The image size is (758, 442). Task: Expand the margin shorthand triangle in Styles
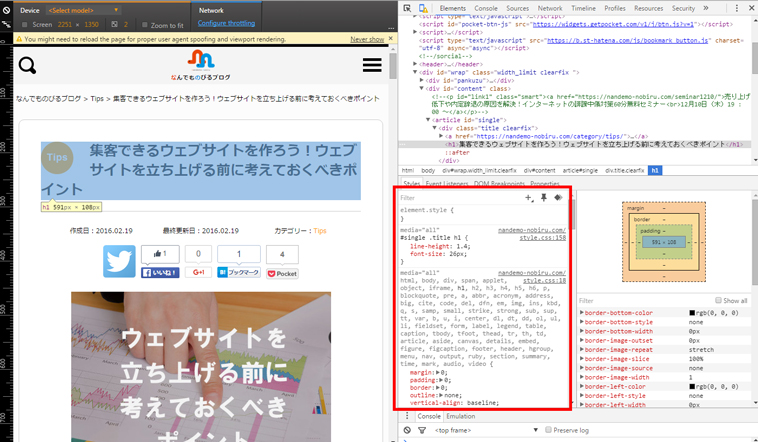coord(438,372)
